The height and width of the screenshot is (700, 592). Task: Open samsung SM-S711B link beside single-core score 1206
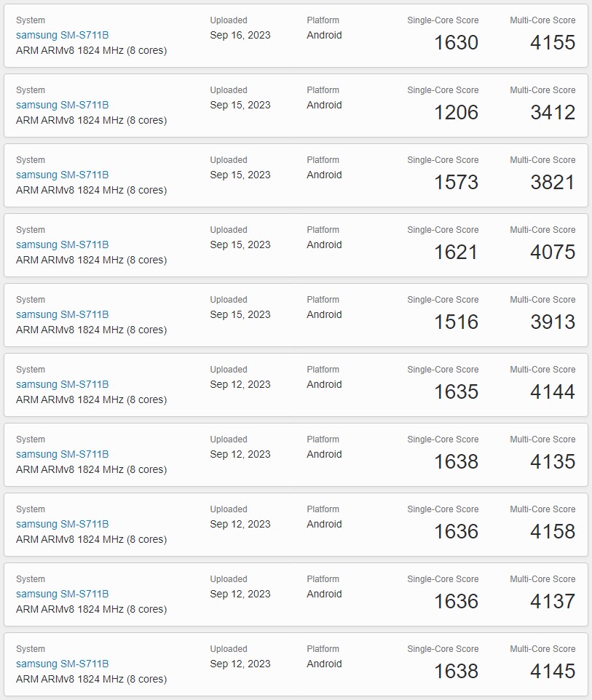coord(62,105)
